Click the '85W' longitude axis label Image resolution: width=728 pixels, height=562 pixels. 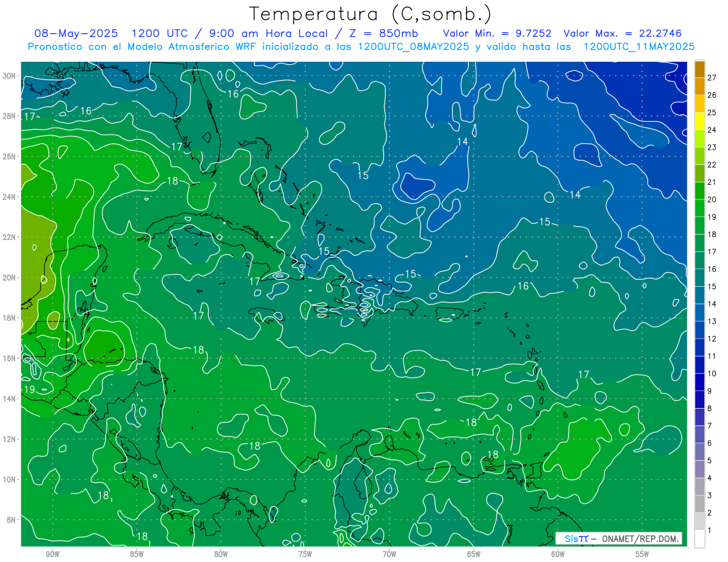coord(137,554)
